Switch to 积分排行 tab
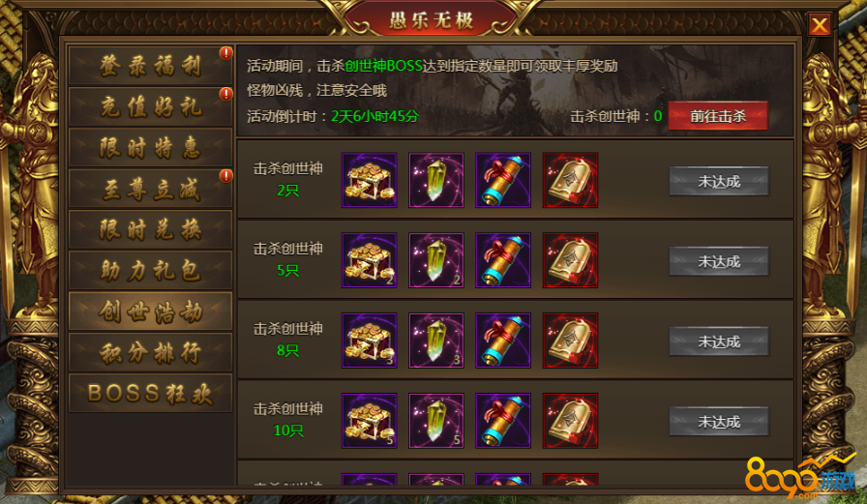 pyautogui.click(x=150, y=352)
